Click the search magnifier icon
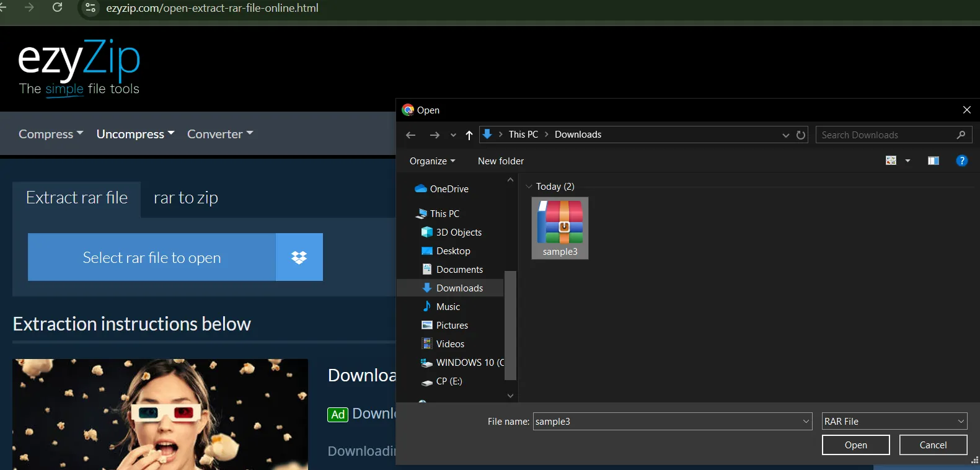Screen dimensions: 980x470 [961, 135]
